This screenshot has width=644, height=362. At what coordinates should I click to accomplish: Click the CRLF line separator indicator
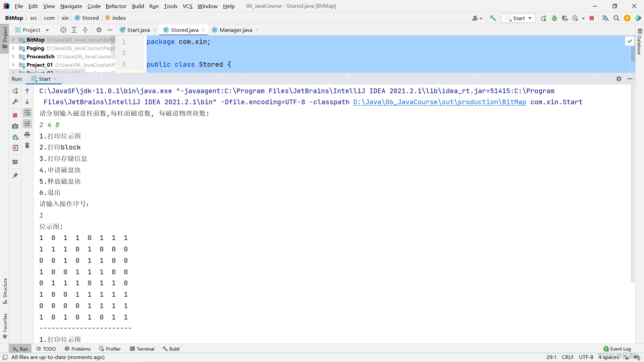tap(568, 357)
